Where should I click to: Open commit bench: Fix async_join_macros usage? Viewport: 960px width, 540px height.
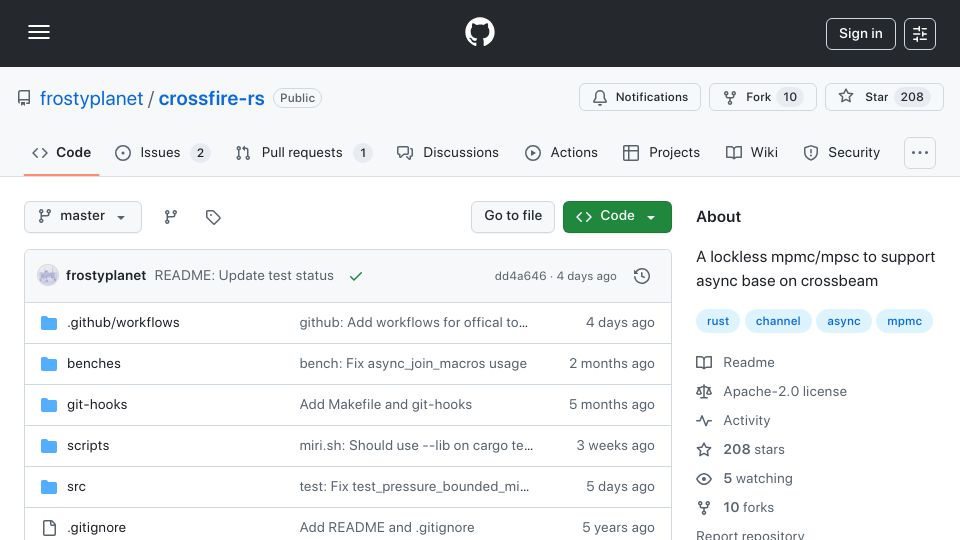(413, 364)
